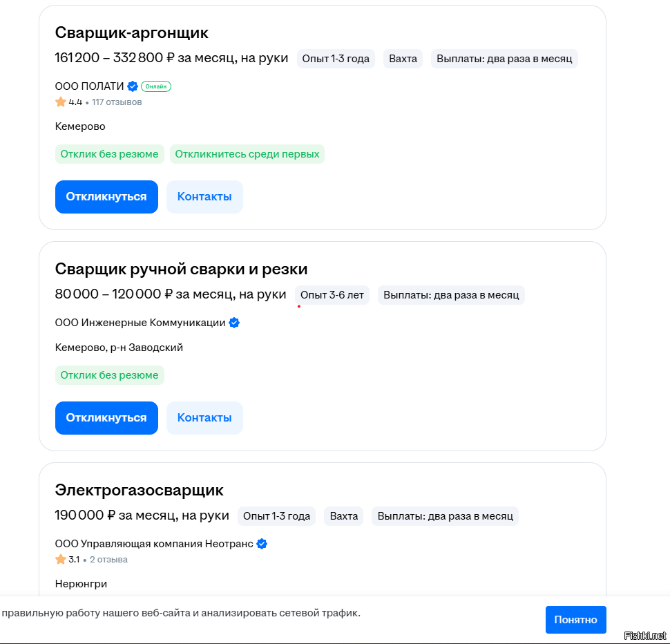Click verified badge beside ООО Инженерные Коммуникации
The image size is (670, 644).
pyautogui.click(x=234, y=323)
